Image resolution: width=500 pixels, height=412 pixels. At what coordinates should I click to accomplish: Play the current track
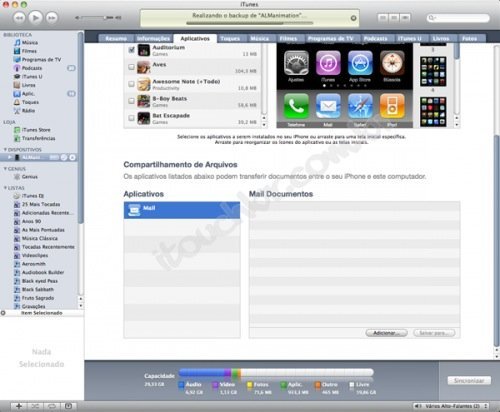[35, 17]
